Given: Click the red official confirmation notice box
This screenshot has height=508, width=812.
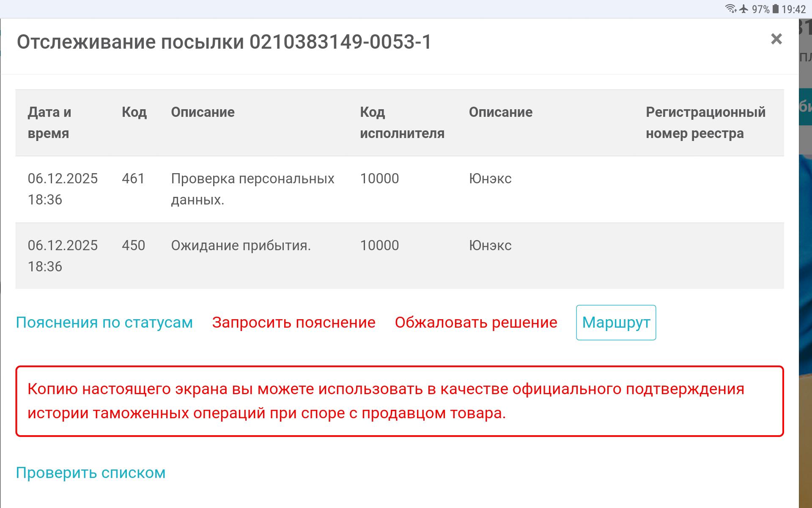Looking at the screenshot, I should point(399,401).
